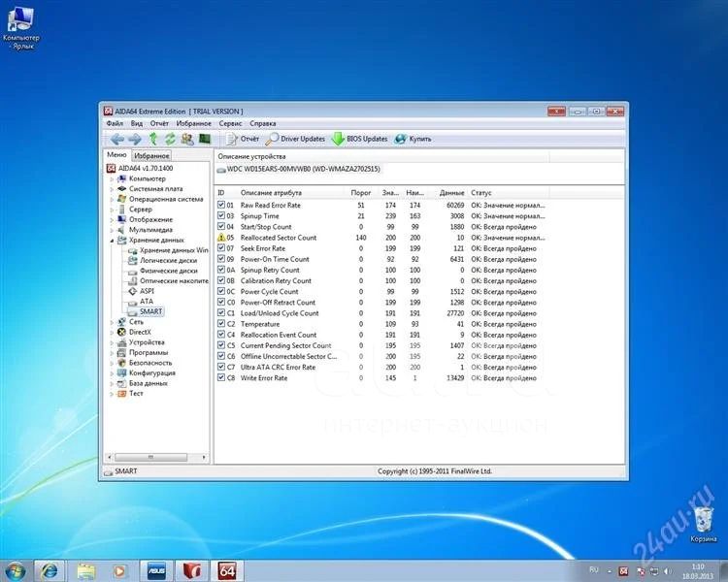The image size is (728, 582).
Task: Click warning icon of Reallocated Sector Count
Action: click(221, 237)
